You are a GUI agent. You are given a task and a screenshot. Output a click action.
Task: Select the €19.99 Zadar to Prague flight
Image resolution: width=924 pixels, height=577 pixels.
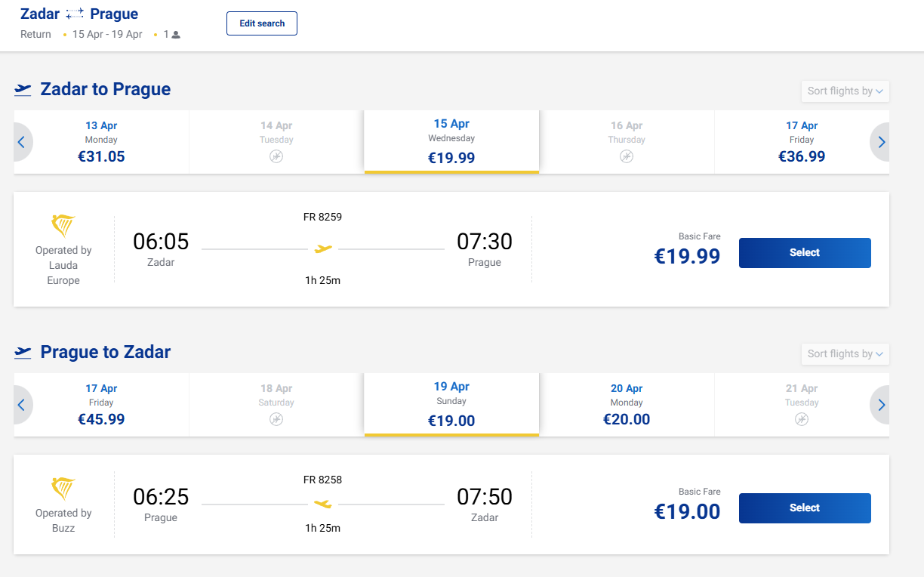804,253
